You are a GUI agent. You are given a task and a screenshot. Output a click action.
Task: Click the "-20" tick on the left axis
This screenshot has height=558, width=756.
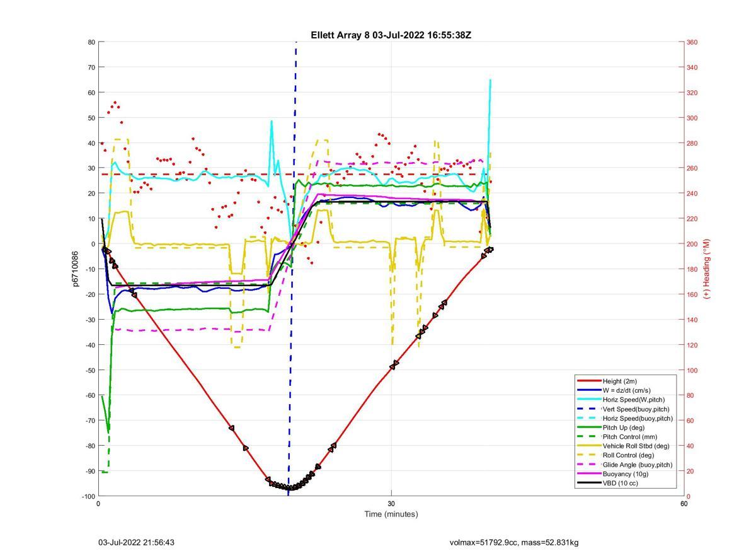pos(90,294)
